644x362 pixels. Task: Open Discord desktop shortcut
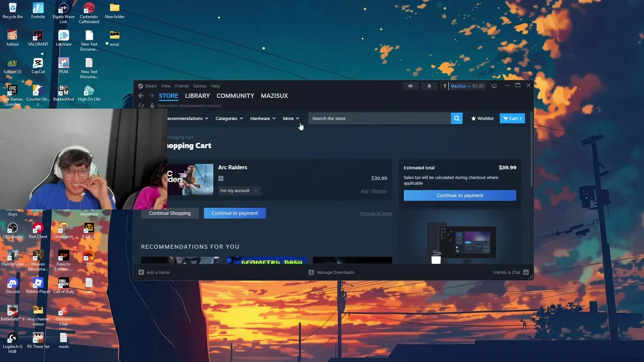13,286
